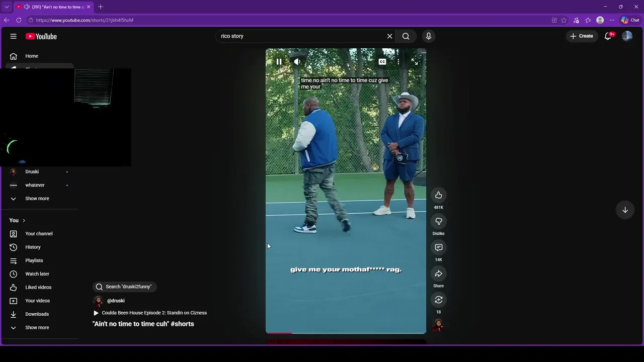Go to the YouTube logo home link
The width and height of the screenshot is (644, 362).
point(41,36)
